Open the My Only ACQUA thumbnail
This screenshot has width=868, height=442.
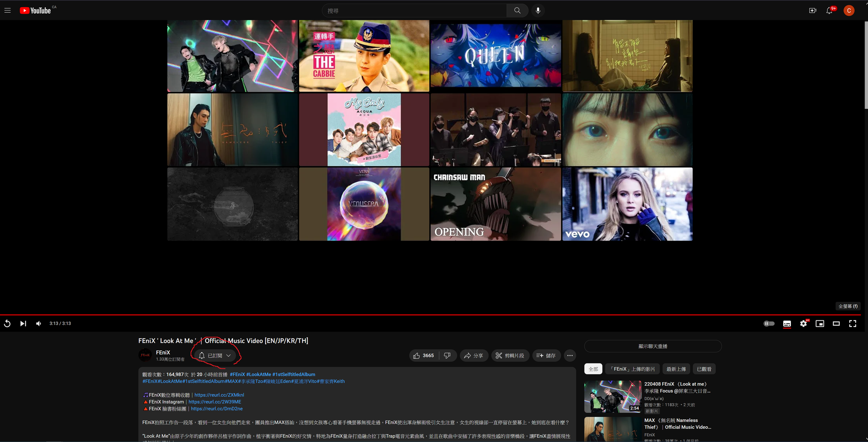[364, 130]
